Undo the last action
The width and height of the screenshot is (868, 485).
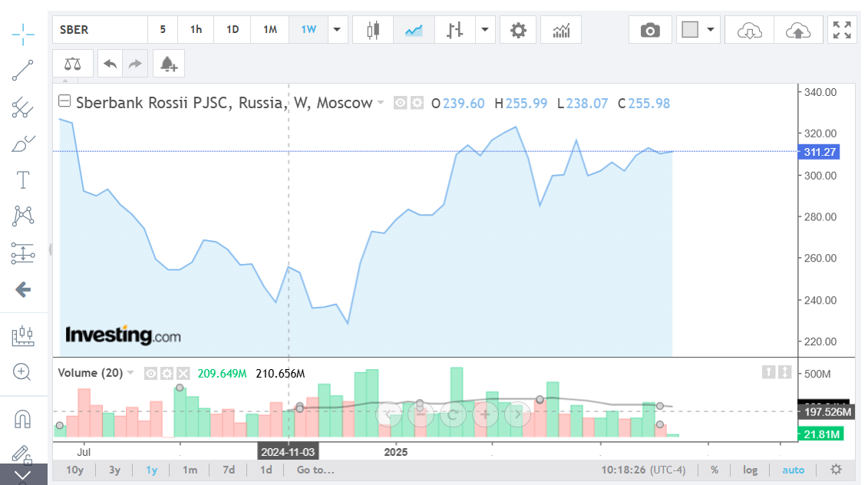point(111,64)
